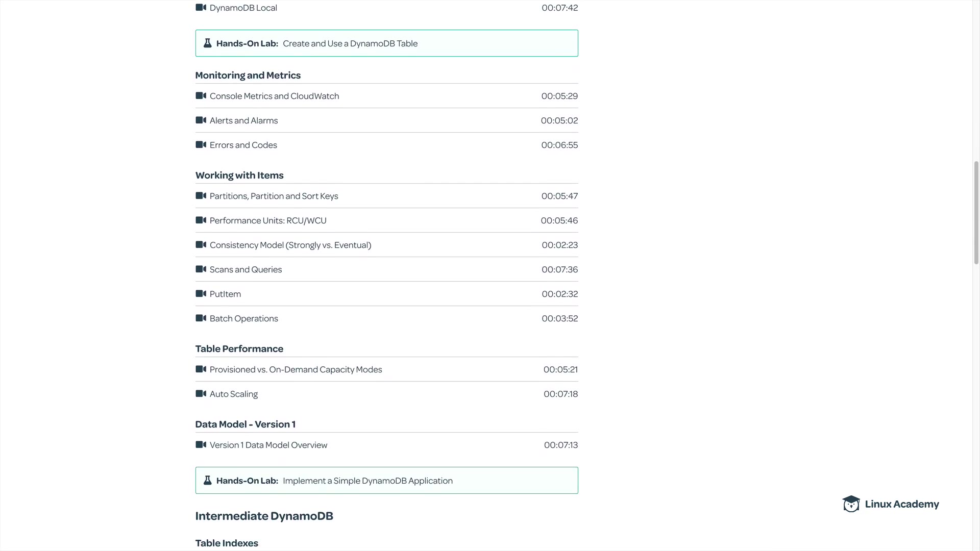
Task: Click video icon next to PutItem lesson
Action: [x=201, y=294]
